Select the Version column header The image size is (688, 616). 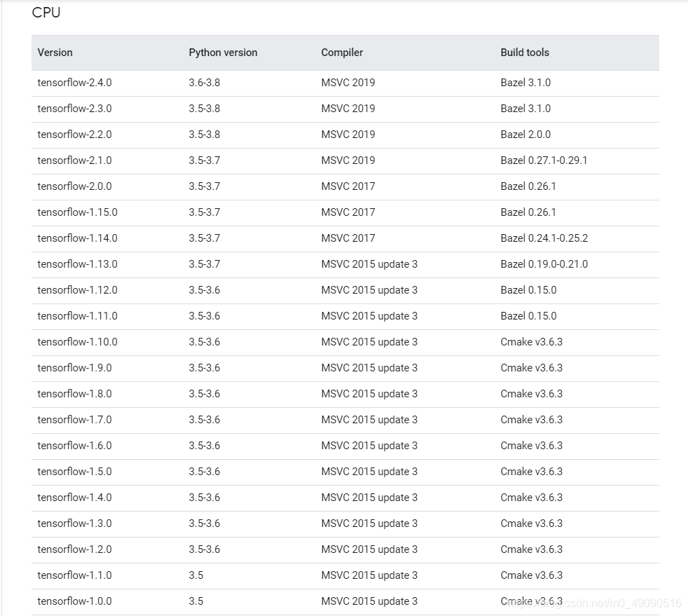point(55,53)
